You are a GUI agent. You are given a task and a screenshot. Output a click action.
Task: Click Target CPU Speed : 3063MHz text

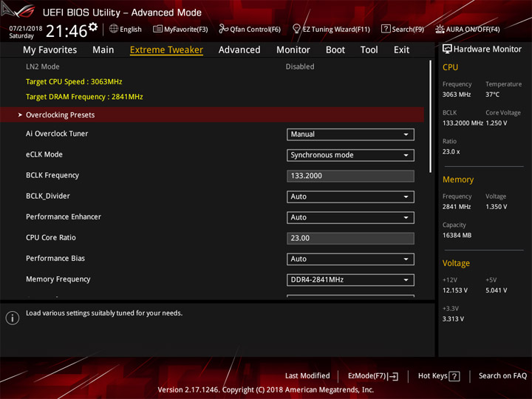coord(74,82)
